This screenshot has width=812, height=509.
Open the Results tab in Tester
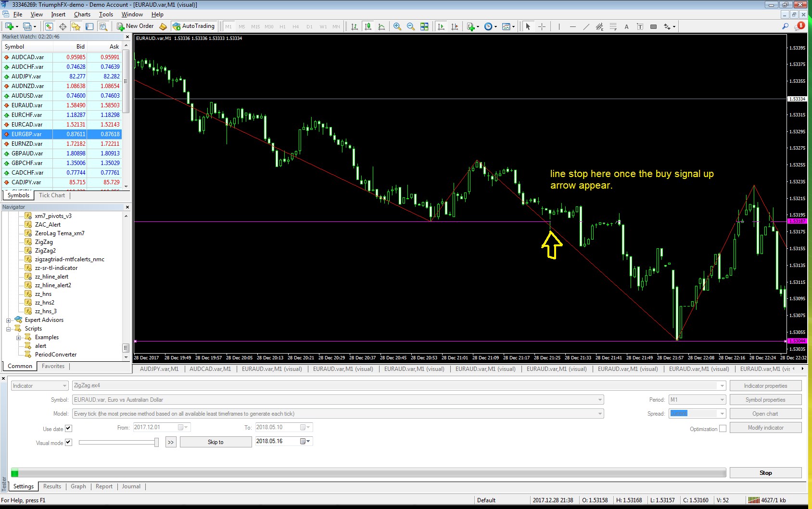coord(52,486)
